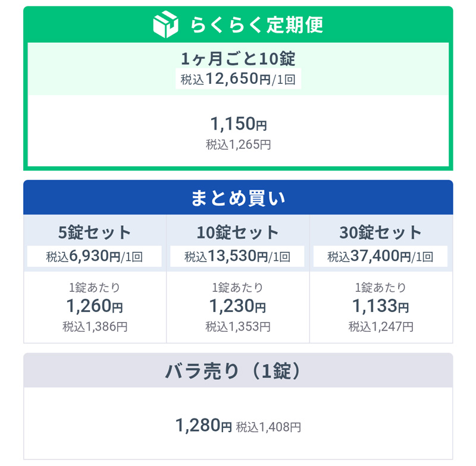Click the 税込1,408円 single-tablet tax-included price
Image resolution: width=476 pixels, height=466 pixels.
pyautogui.click(x=268, y=427)
